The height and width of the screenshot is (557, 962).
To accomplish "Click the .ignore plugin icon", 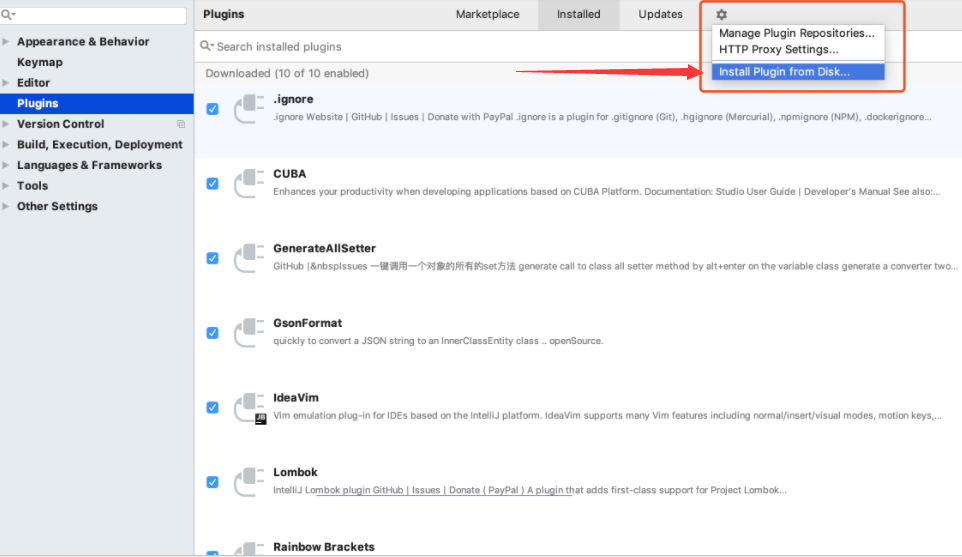I will [248, 109].
